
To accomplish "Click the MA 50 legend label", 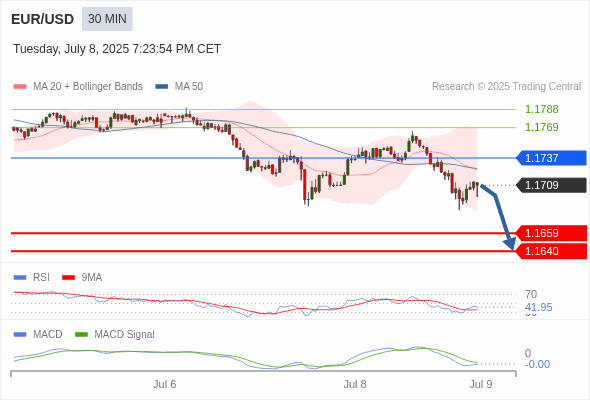I will coord(189,87).
